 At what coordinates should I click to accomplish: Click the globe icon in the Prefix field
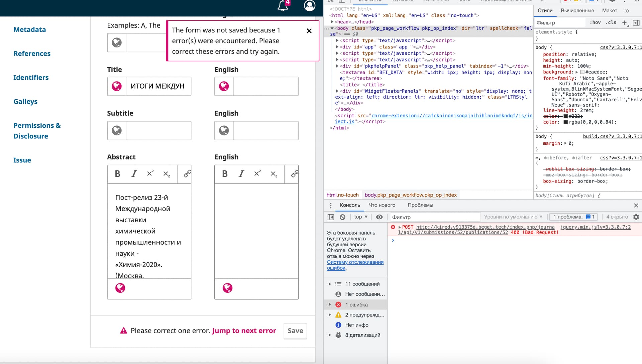point(117,42)
